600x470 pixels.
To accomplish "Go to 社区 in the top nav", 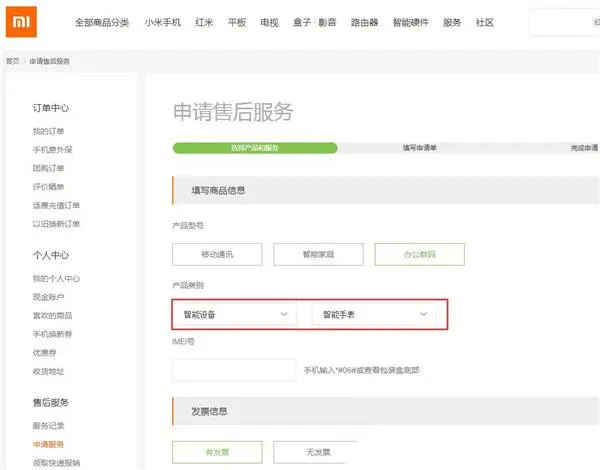I will pos(484,23).
